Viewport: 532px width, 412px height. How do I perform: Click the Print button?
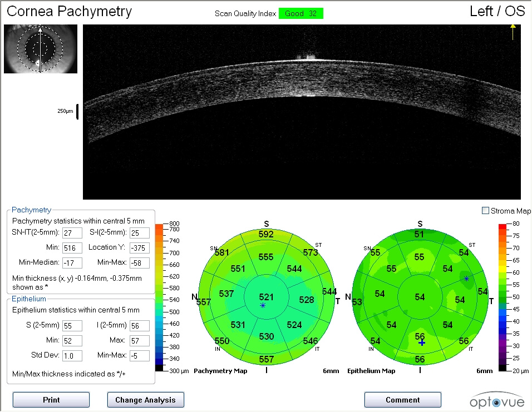(51, 400)
